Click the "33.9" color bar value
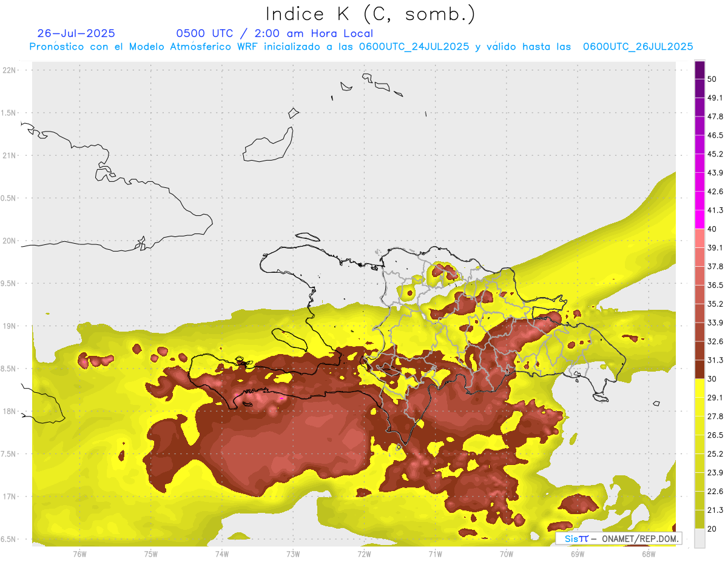This screenshot has width=728, height=562. pos(715,323)
